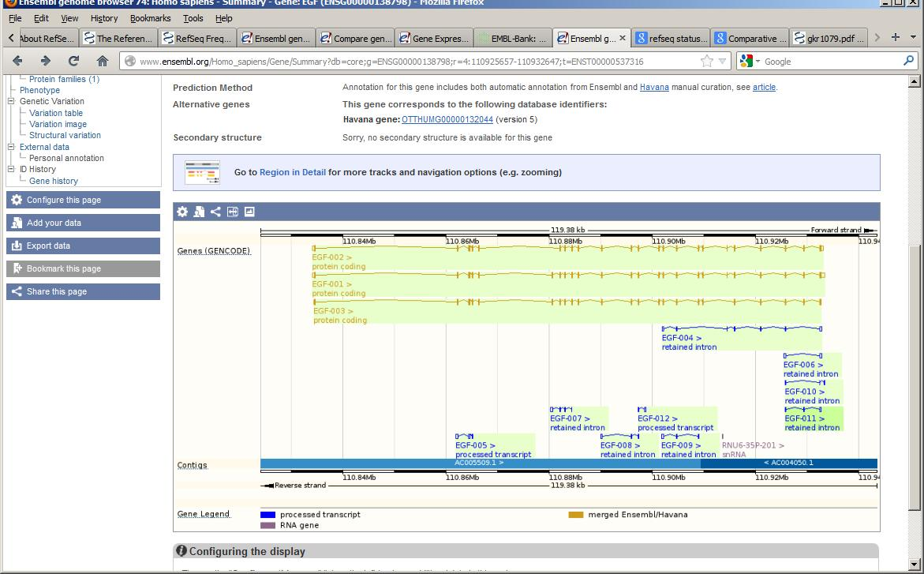This screenshot has width=924, height=574.
Task: Click the resize image icon
Action: [233, 212]
